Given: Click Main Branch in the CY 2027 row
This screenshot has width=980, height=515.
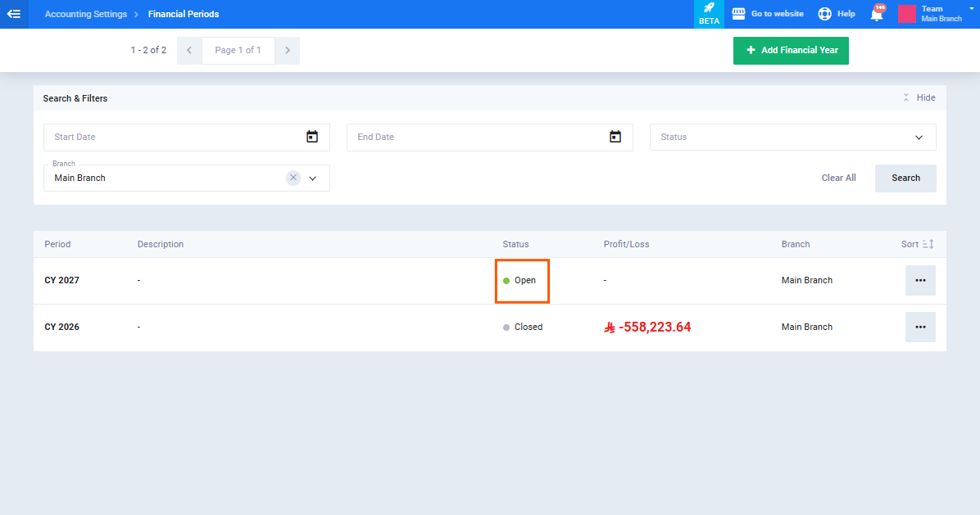Looking at the screenshot, I should [x=807, y=280].
